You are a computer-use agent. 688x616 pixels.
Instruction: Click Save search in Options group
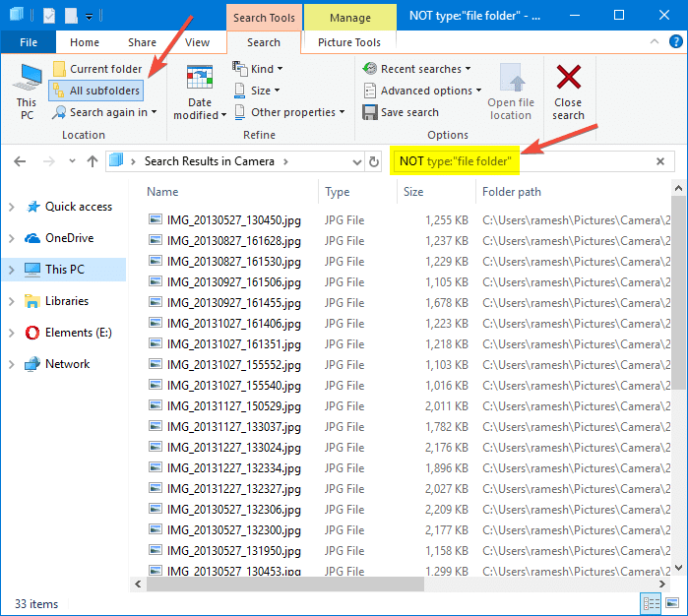coord(401,112)
